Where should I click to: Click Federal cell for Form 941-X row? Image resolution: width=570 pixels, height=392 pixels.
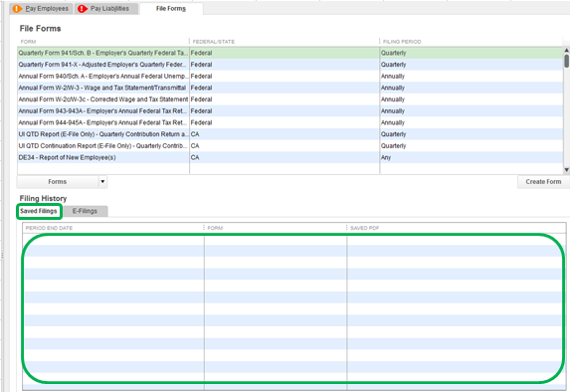[x=285, y=65]
